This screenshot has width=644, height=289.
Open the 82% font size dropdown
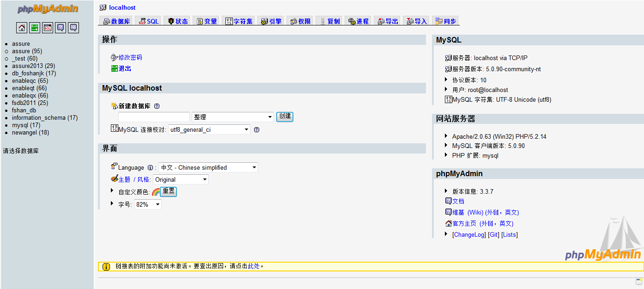click(x=148, y=204)
